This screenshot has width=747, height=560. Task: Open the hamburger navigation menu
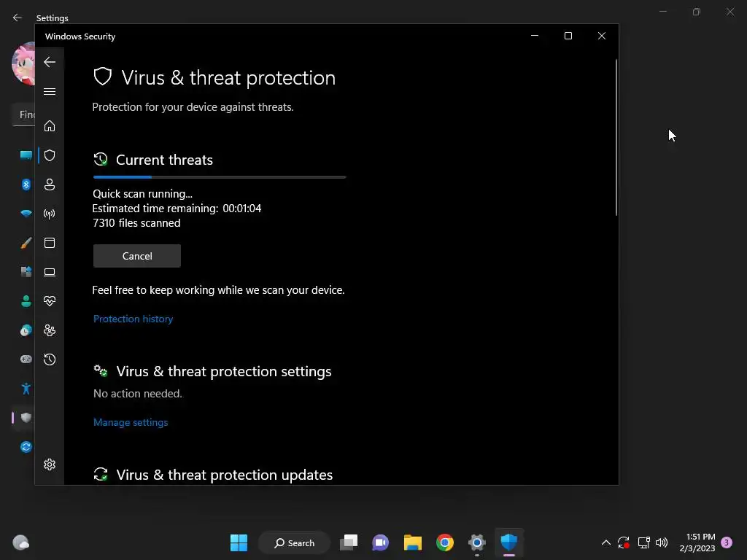(50, 91)
